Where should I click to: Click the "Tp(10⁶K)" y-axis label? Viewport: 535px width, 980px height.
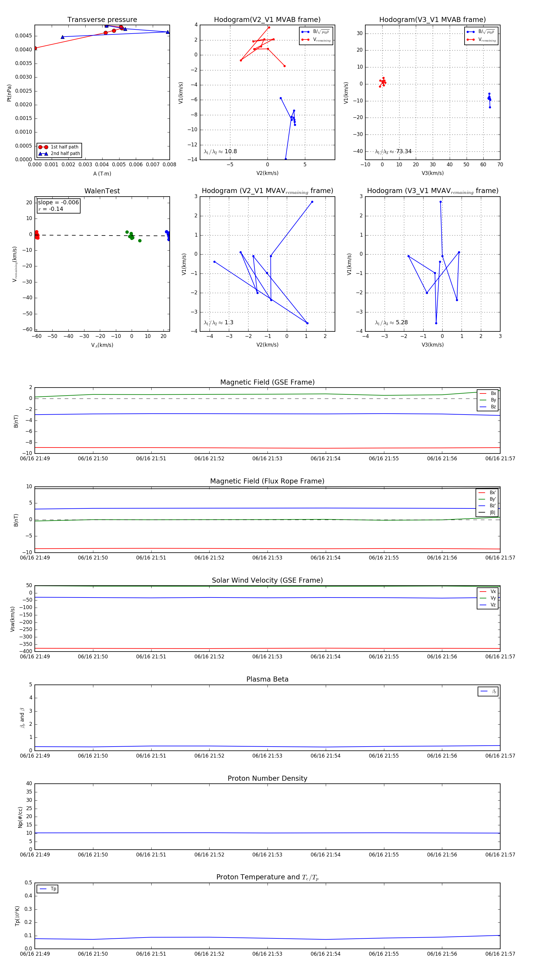pyautogui.click(x=18, y=916)
